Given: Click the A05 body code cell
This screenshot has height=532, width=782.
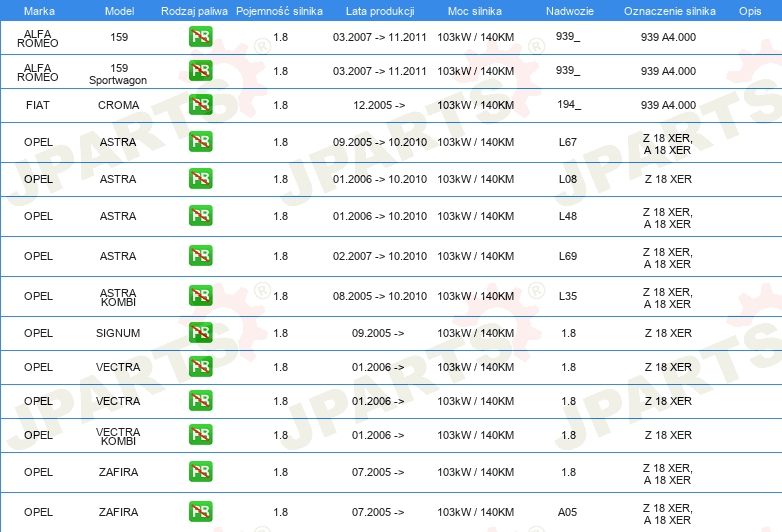Looking at the screenshot, I should 568,512.
